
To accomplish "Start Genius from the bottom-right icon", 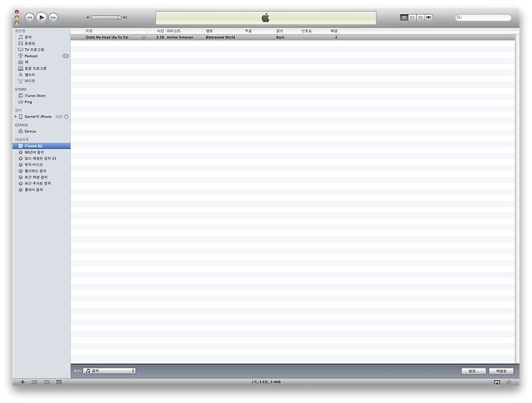I will (x=509, y=382).
